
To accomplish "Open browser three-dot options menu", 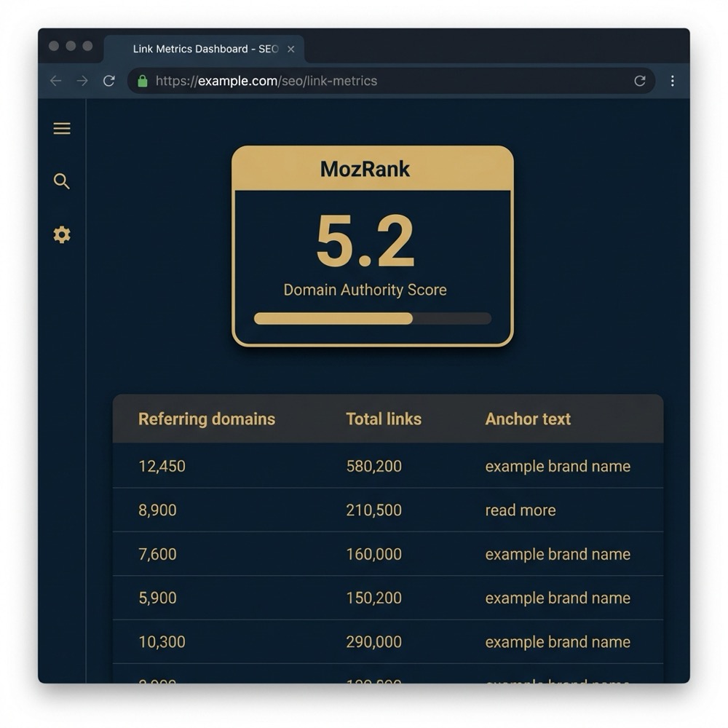I will click(672, 81).
